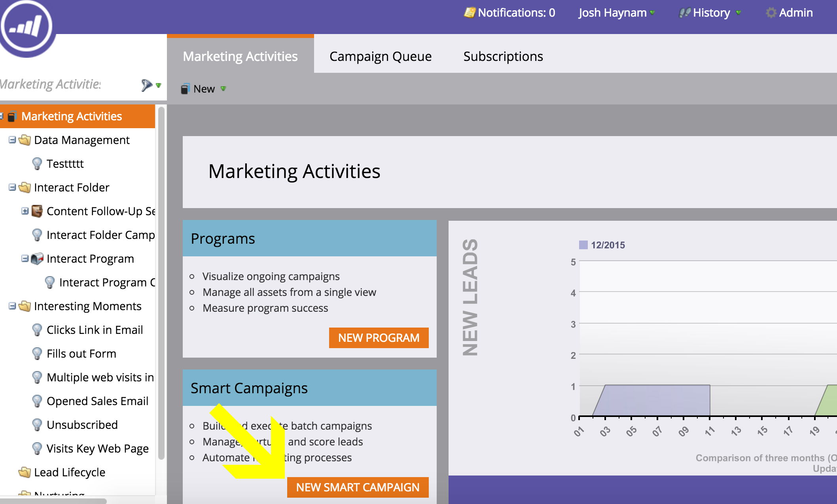
Task: Click the 12/2015 legend color swatch
Action: (583, 245)
